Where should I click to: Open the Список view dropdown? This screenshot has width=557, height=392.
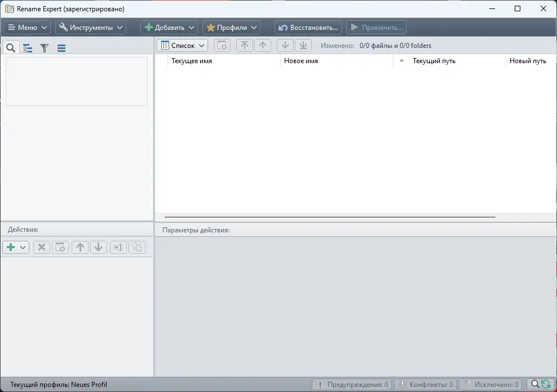(x=183, y=46)
